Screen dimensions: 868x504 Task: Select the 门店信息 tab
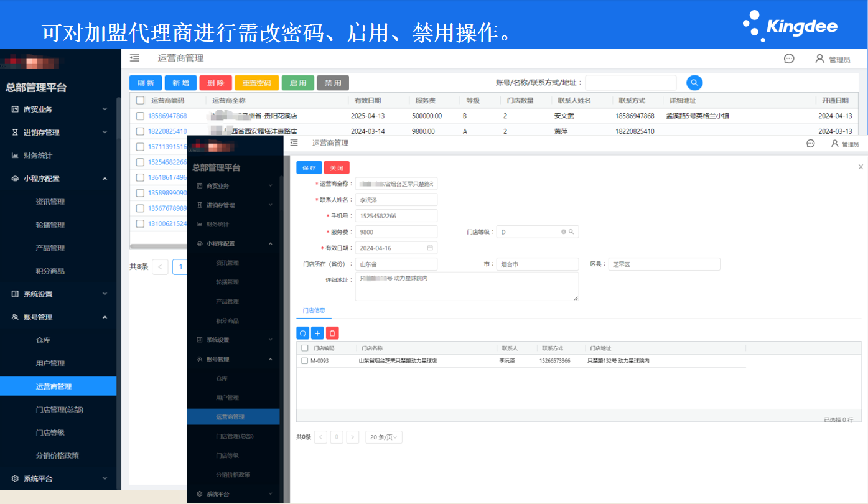point(314,310)
